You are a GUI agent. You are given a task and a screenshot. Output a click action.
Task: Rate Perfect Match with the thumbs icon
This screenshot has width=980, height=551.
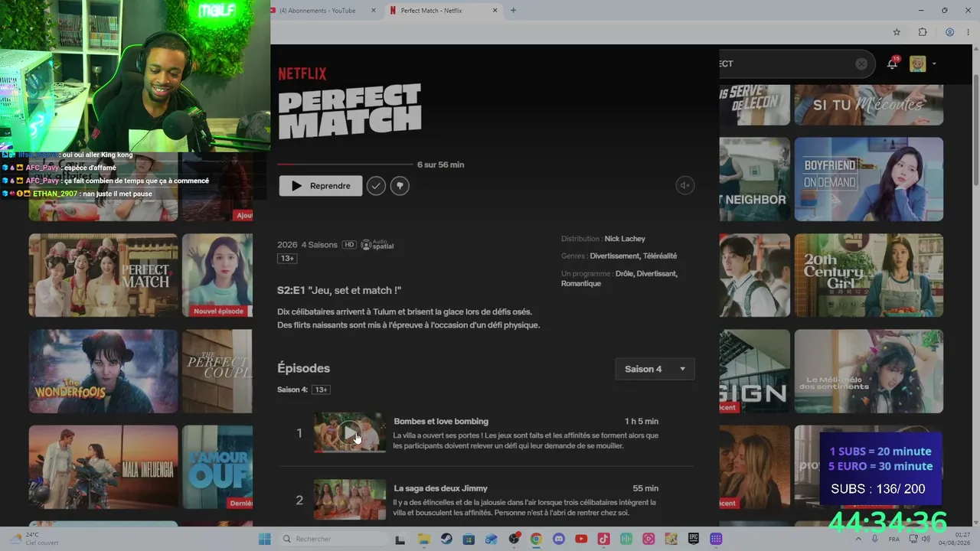400,186
